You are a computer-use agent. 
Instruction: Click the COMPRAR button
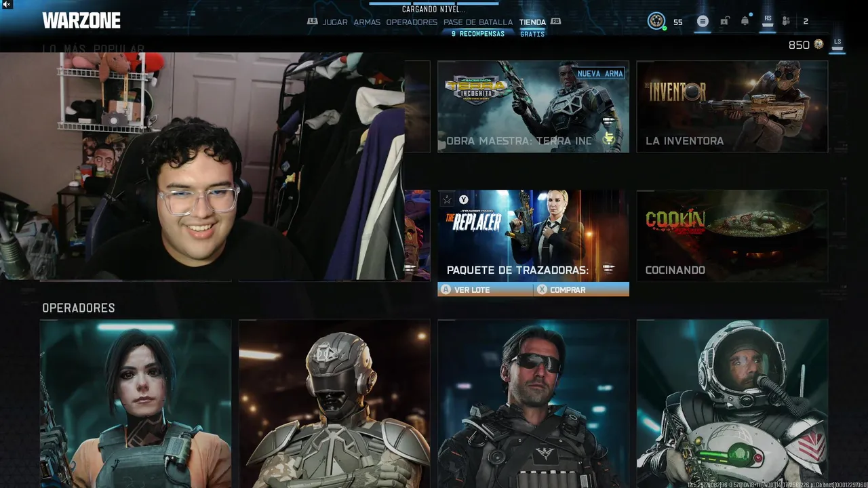(x=582, y=289)
